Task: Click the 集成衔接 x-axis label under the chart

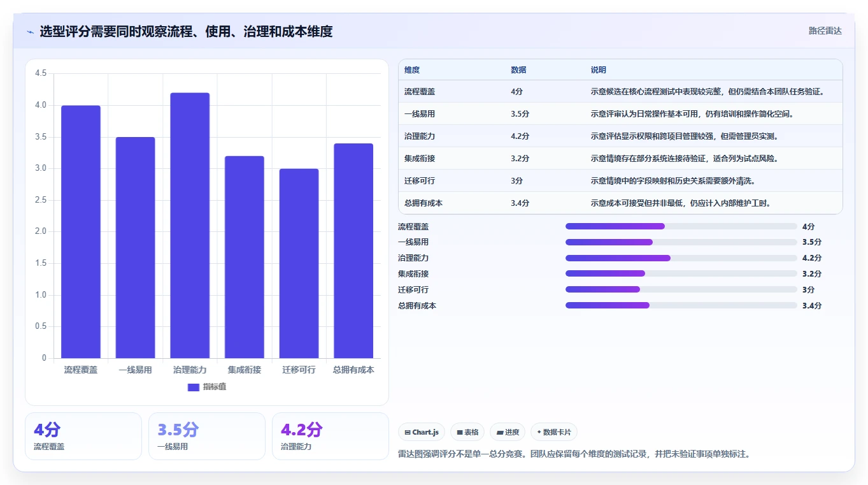Action: 245,370
